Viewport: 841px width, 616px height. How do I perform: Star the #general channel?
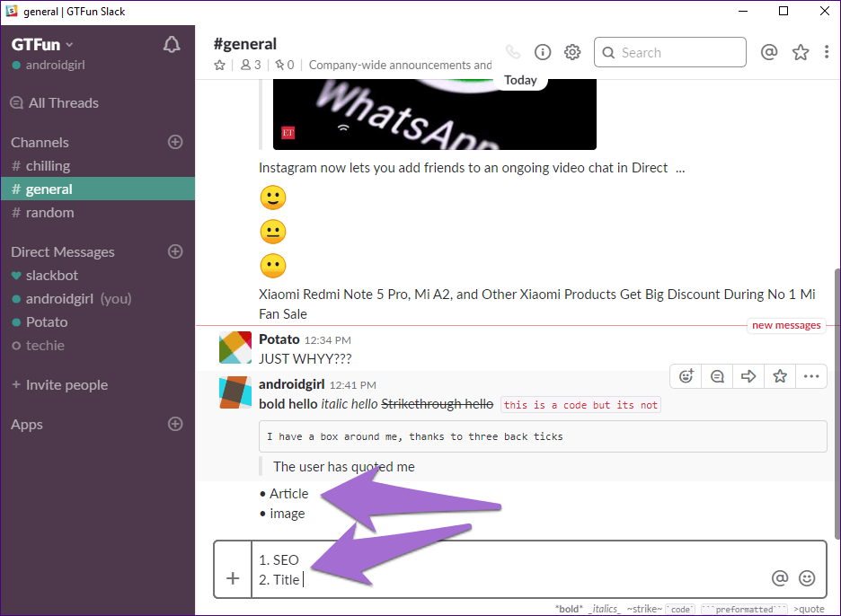pos(219,66)
